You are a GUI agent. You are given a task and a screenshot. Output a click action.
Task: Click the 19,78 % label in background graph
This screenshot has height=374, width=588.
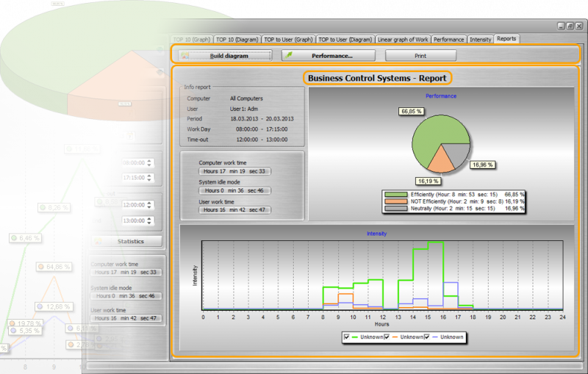[x=26, y=323]
